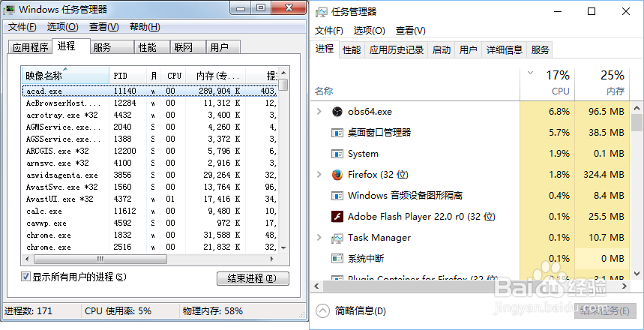Click the right arrow of process list scrollbar
Viewport: 644px width, 330px height.
pyautogui.click(x=271, y=259)
